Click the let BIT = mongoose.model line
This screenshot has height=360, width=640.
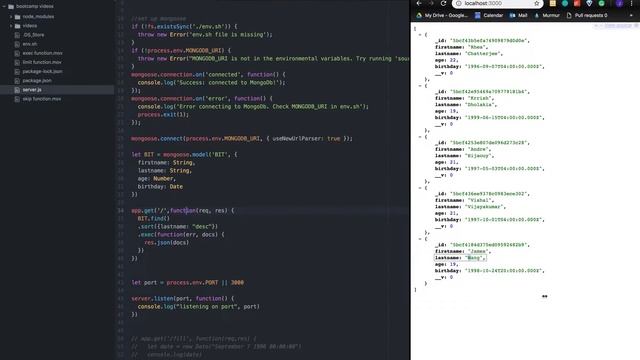pos(184,155)
